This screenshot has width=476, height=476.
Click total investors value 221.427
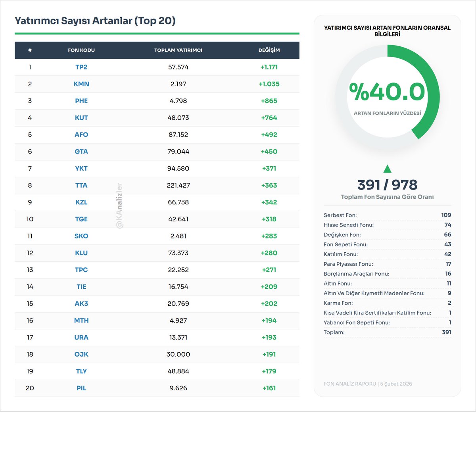178,185
